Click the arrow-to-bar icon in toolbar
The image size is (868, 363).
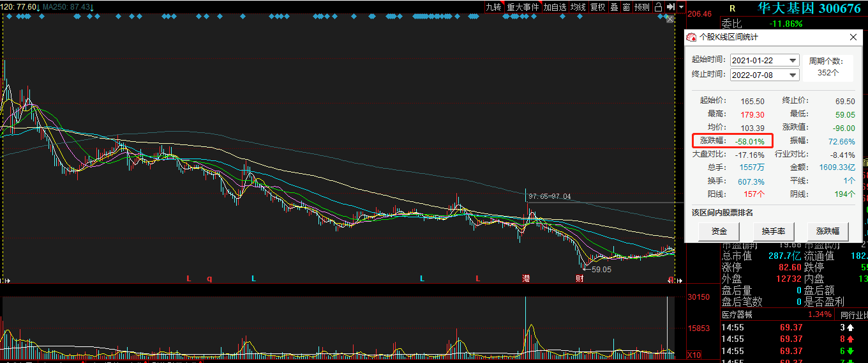coord(670,7)
